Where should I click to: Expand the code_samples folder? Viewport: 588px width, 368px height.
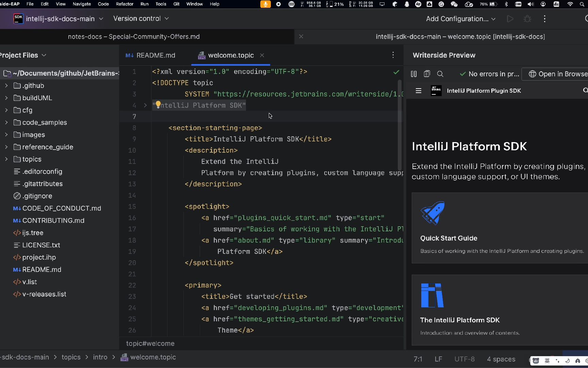click(x=6, y=122)
